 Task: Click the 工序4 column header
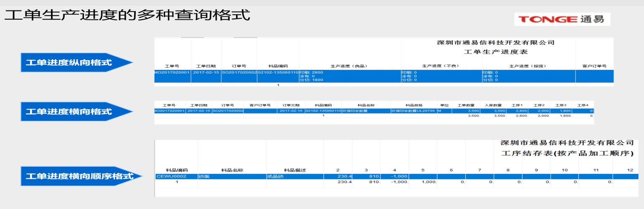click(x=583, y=105)
